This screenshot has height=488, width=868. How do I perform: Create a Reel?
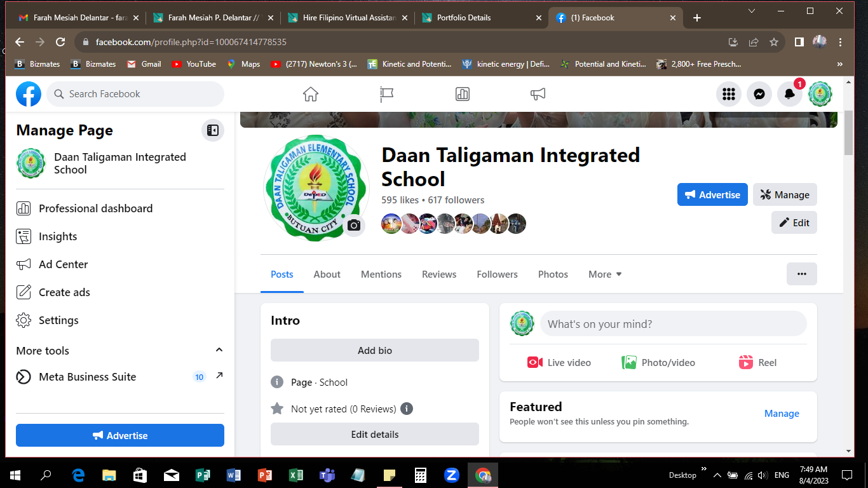757,362
